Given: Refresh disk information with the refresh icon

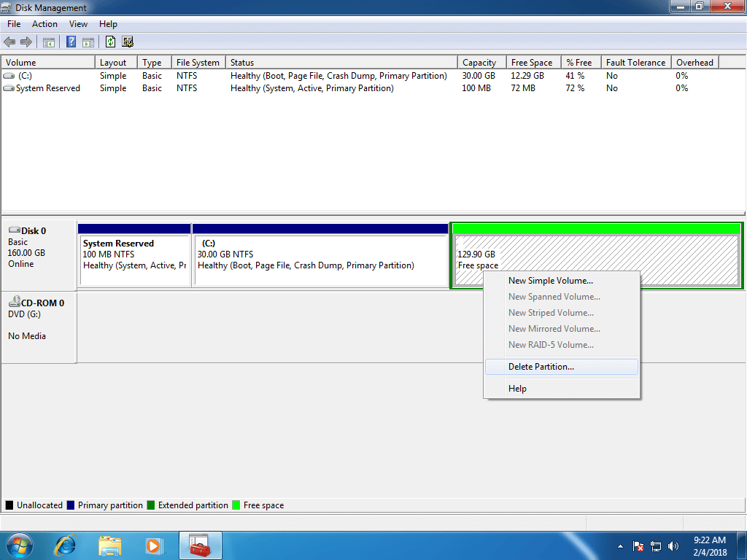Looking at the screenshot, I should click(x=111, y=42).
